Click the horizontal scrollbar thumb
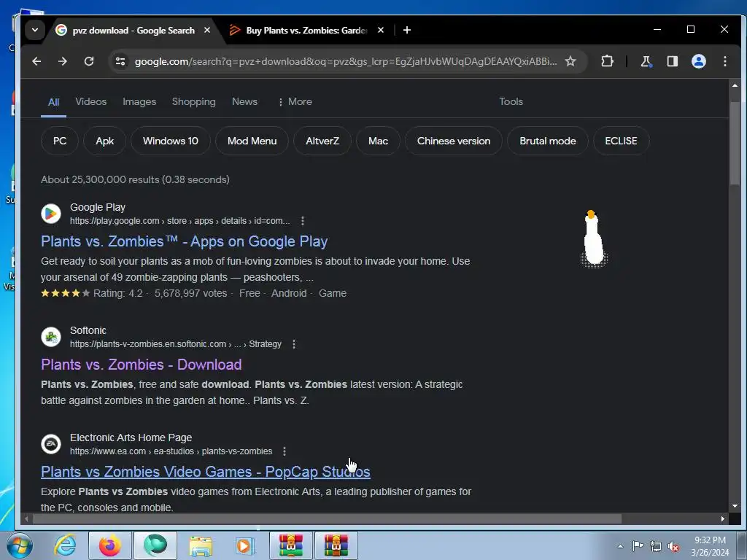747x560 pixels. (327, 519)
